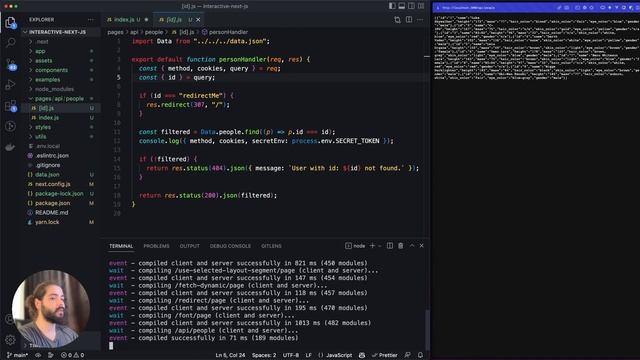Switch to the OUTPUT panel tab
Viewport: 640px width, 360px height.
(x=189, y=246)
